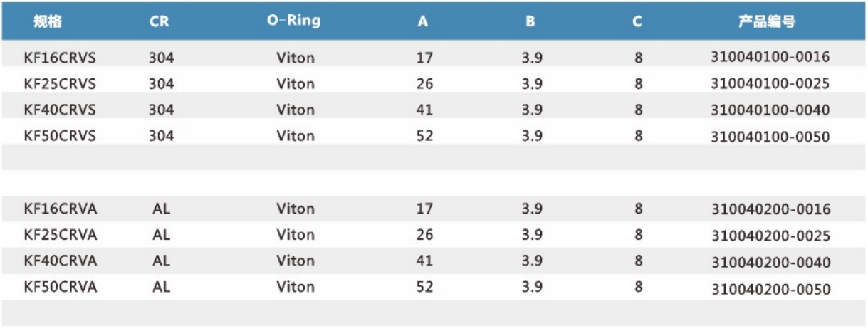Viewport: 868px width, 331px height.
Task: Click the 304 CR value for KF16CRVS
Action: 161,58
